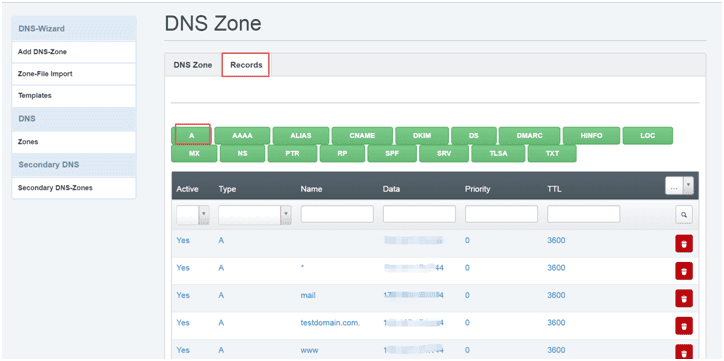Add a new AAAA record
This screenshot has height=361, width=724.
click(242, 136)
